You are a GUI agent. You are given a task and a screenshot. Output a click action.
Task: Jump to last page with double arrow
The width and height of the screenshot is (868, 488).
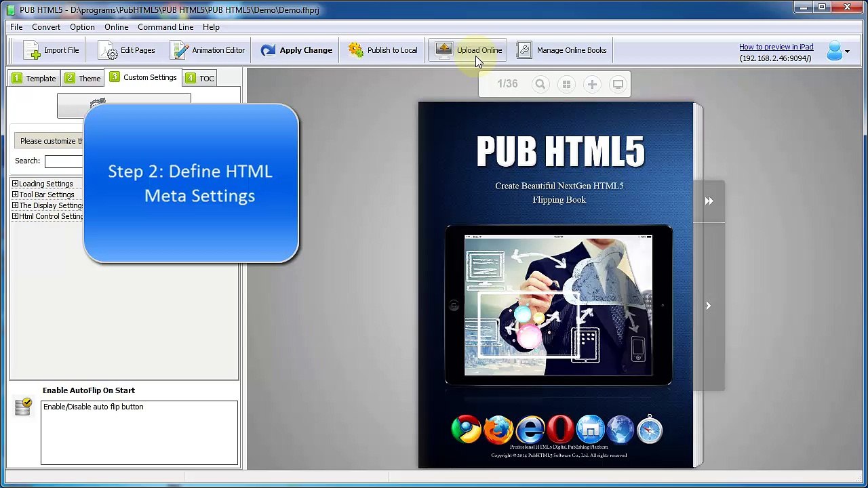(709, 201)
